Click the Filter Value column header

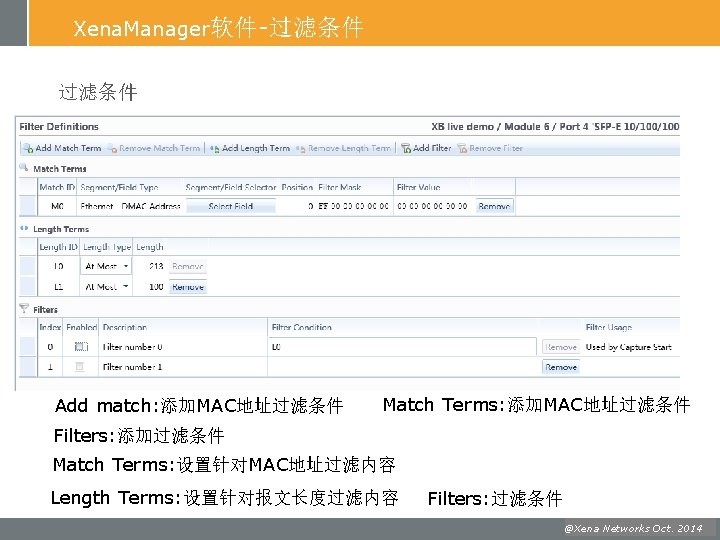click(x=418, y=187)
